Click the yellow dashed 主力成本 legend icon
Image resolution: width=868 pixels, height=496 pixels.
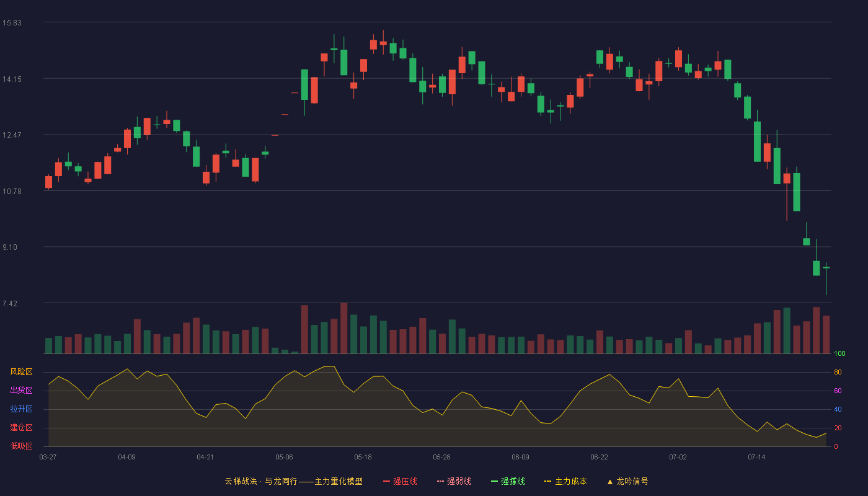[548, 481]
